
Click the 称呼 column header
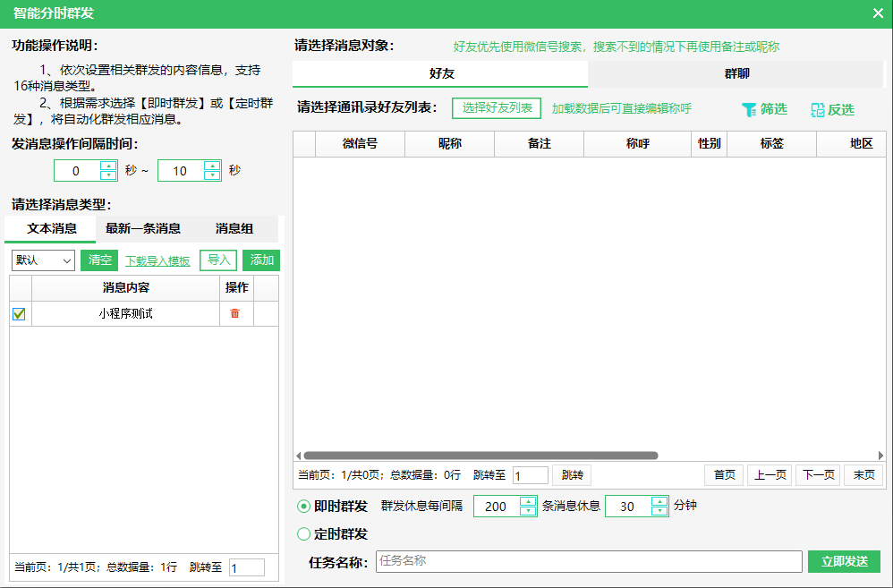(638, 143)
